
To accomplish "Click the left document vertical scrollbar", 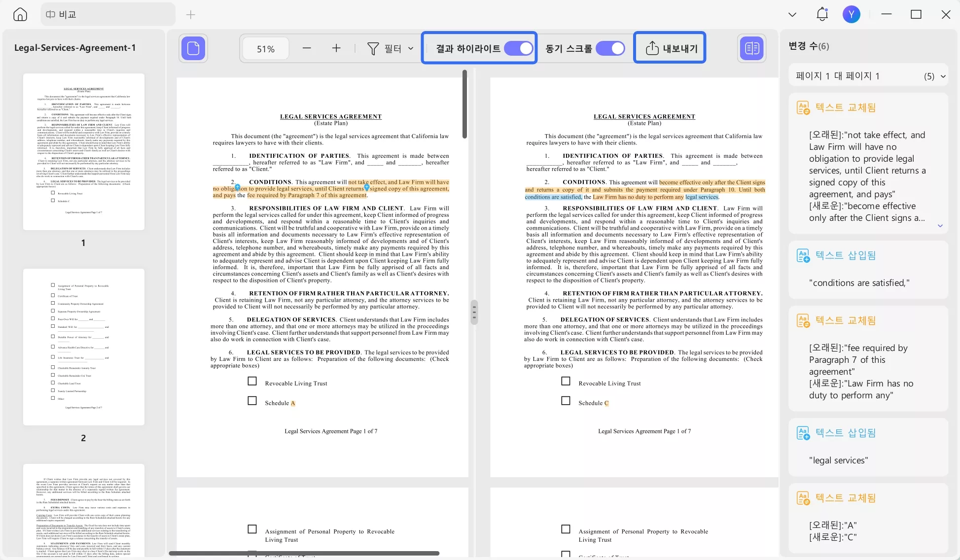I will point(464,105).
